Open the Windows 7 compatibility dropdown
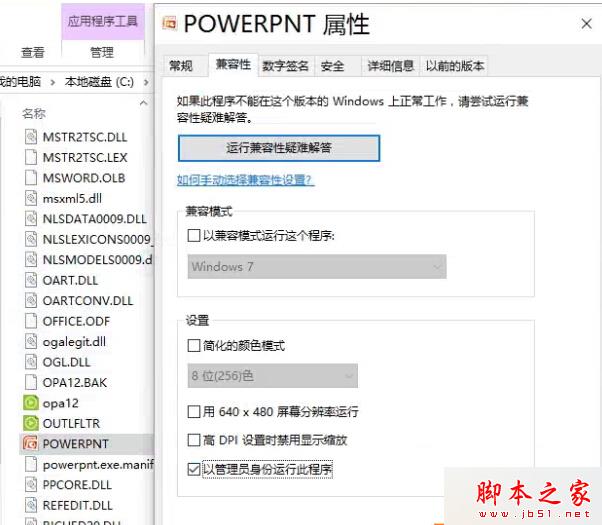This screenshot has height=525, width=602. pos(317,267)
